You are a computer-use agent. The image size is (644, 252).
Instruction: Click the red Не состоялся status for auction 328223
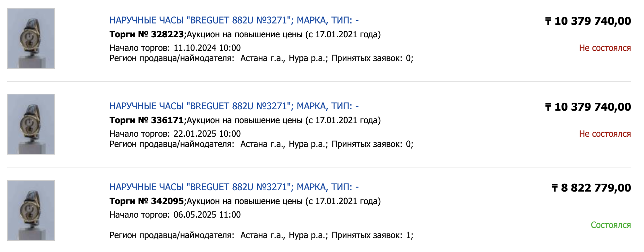point(605,48)
